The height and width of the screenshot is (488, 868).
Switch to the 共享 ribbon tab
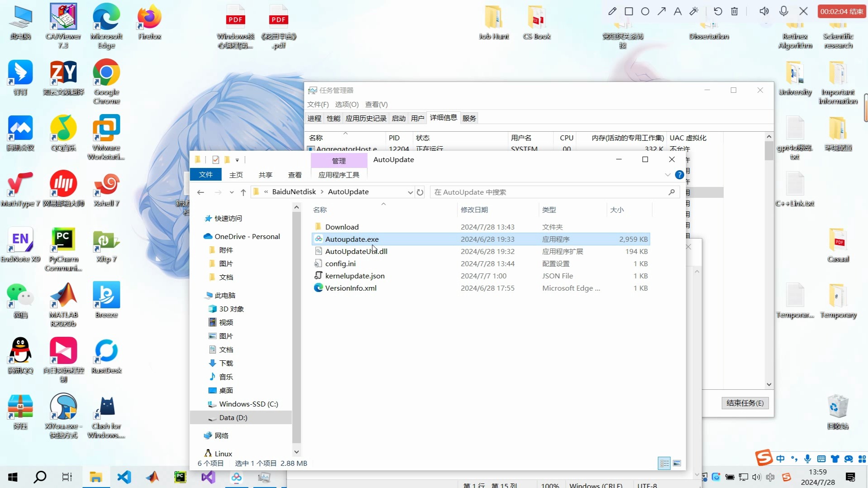coord(265,175)
